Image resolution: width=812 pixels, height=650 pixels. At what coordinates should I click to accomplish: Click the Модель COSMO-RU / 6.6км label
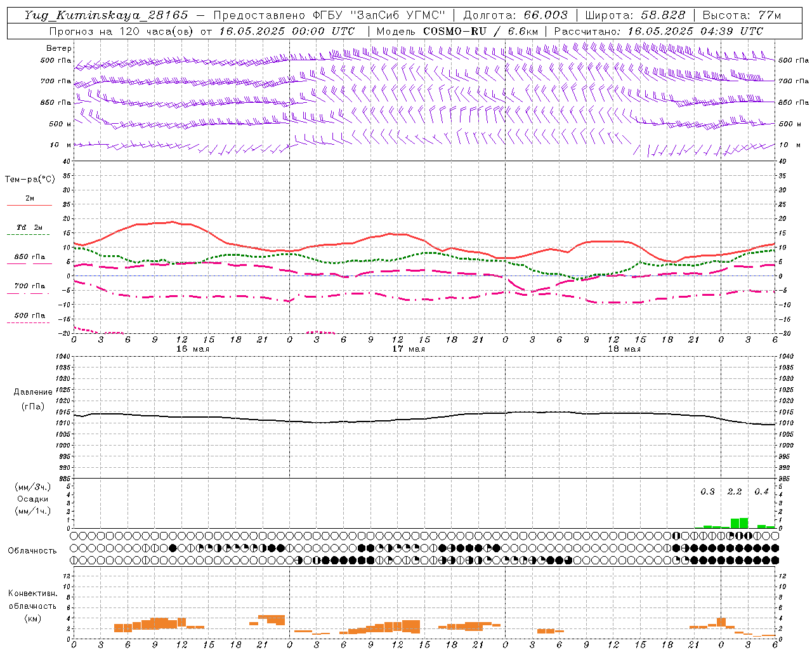tap(457, 31)
